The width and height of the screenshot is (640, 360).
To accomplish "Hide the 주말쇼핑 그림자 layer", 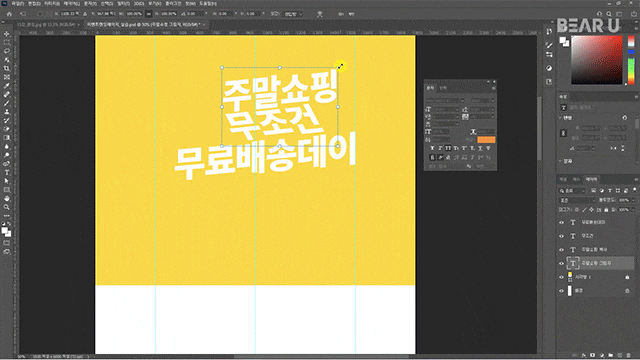I will pos(561,263).
